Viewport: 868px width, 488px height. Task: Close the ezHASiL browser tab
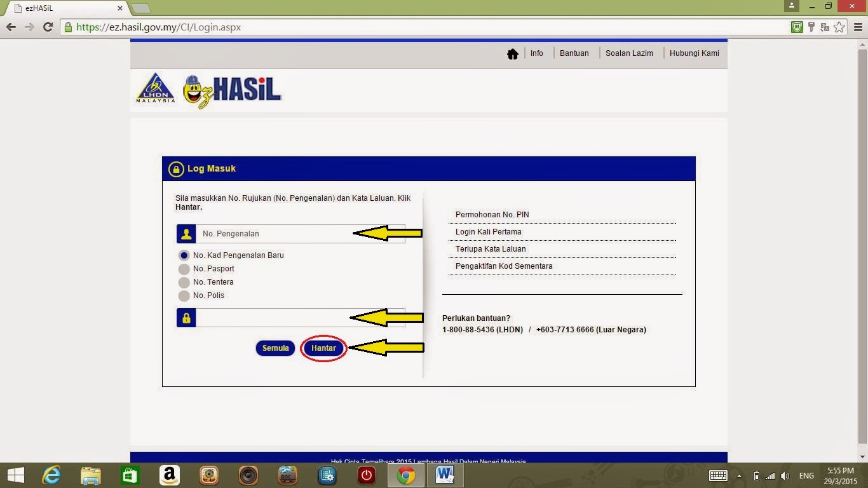tap(120, 8)
